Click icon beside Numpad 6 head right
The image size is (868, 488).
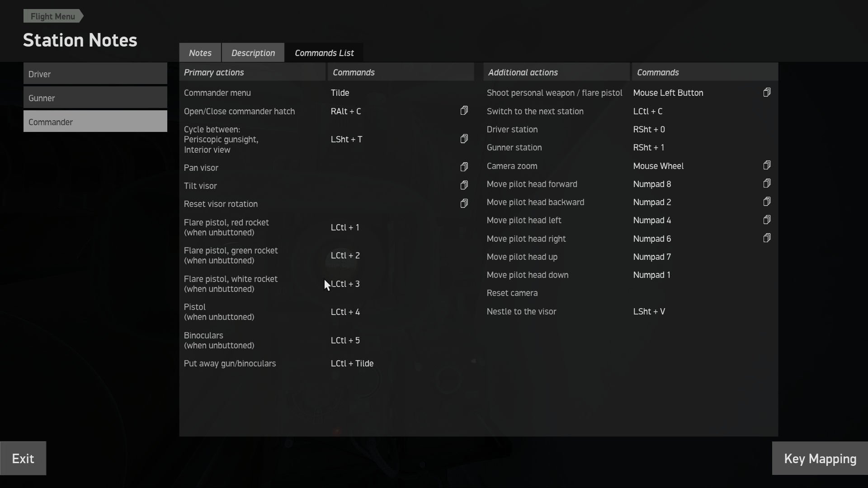coord(767,238)
